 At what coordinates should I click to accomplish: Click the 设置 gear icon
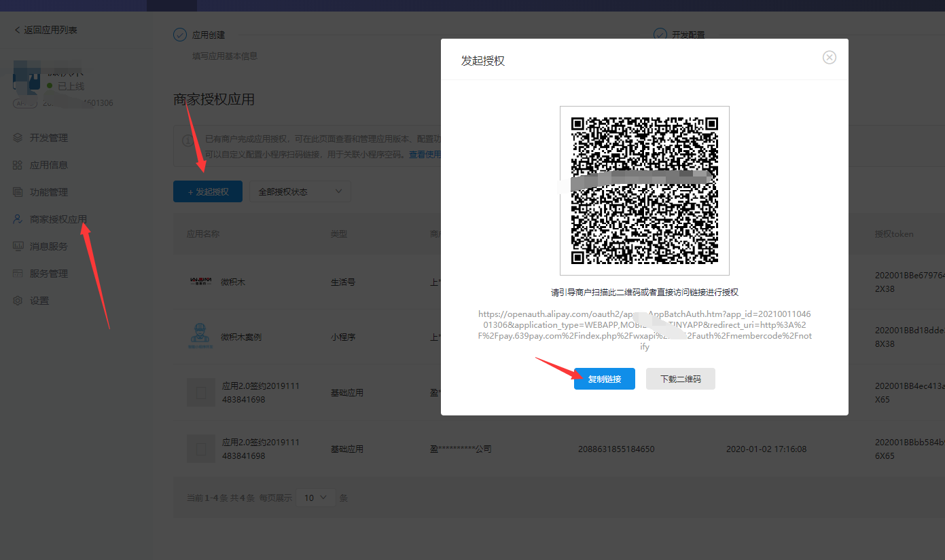click(18, 301)
